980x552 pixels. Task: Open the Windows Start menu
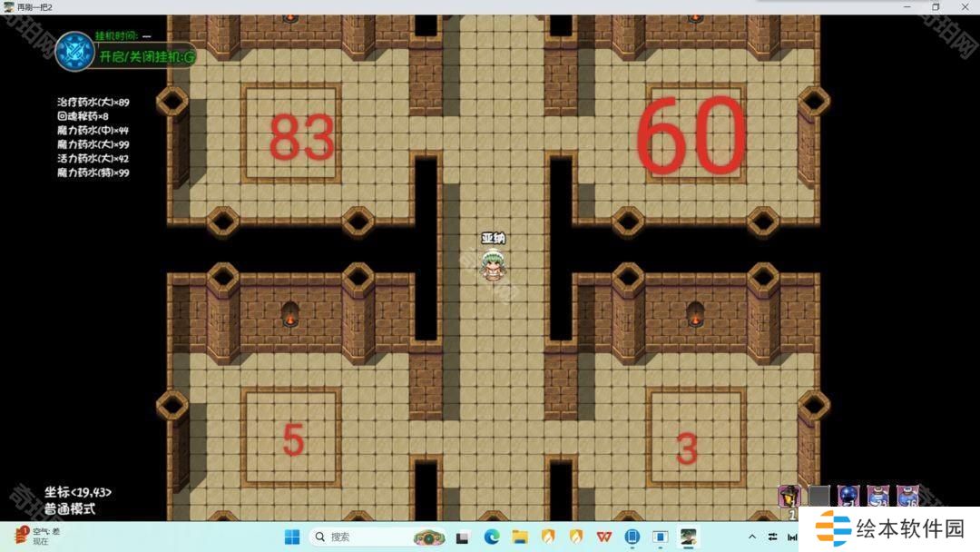(292, 537)
